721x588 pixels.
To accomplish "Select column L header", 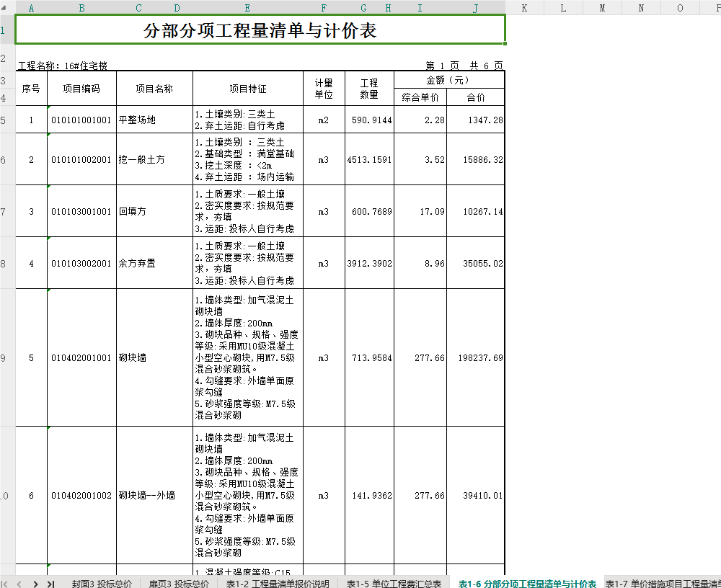I will point(563,8).
